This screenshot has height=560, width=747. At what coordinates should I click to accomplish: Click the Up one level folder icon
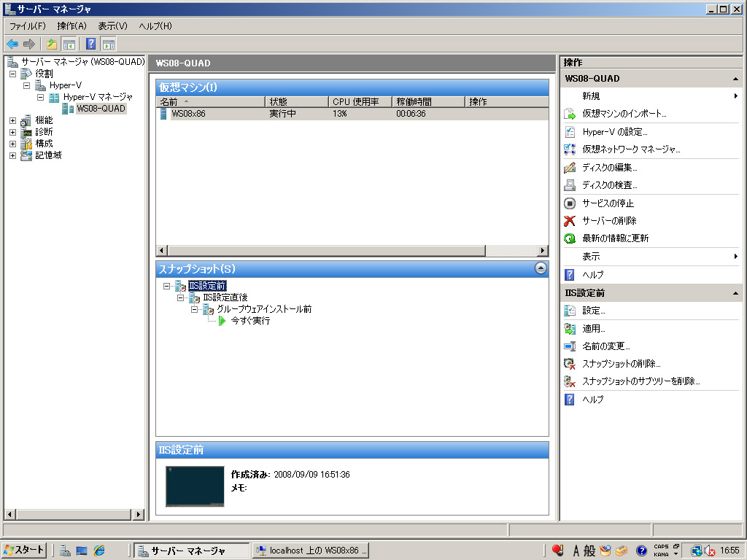52,44
